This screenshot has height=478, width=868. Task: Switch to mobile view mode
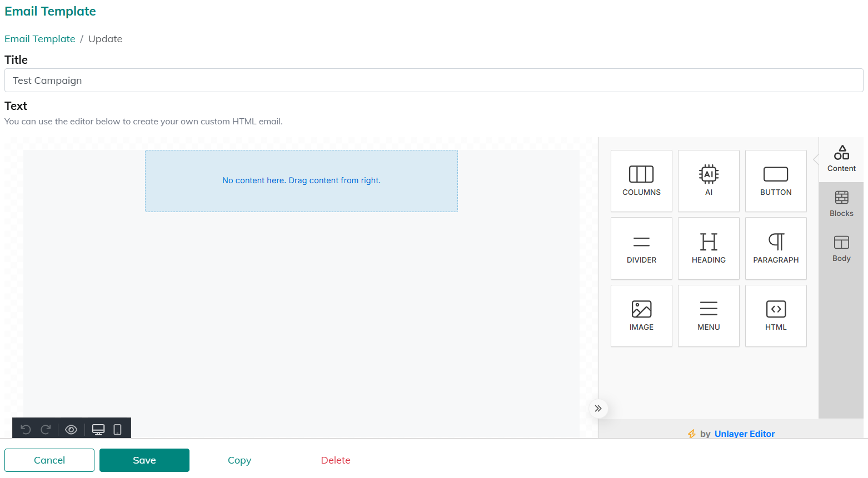(117, 430)
